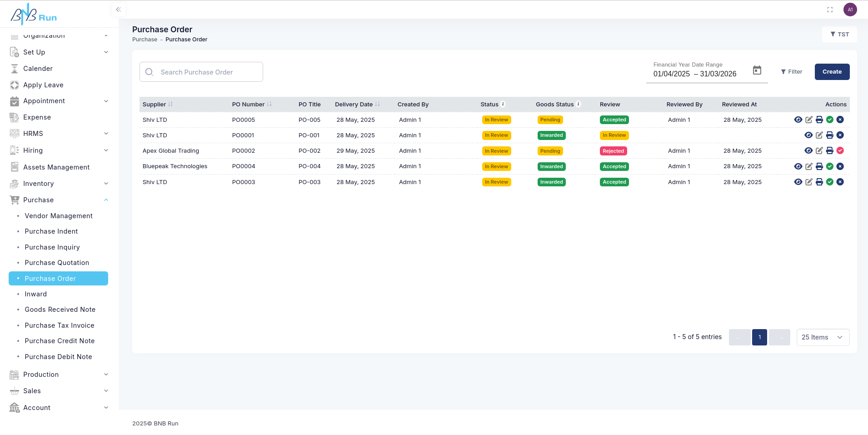Edit the PO0001 purchase order
The image size is (868, 435).
point(819,135)
